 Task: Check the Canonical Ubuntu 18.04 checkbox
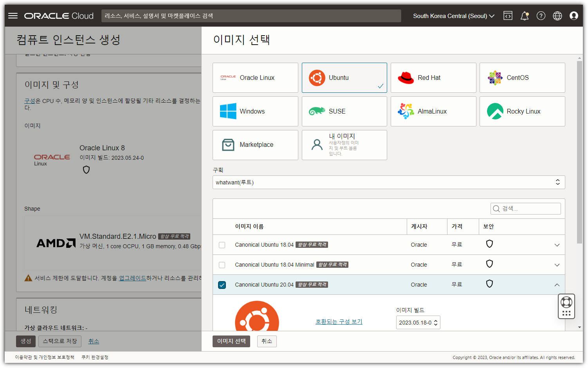coord(222,245)
